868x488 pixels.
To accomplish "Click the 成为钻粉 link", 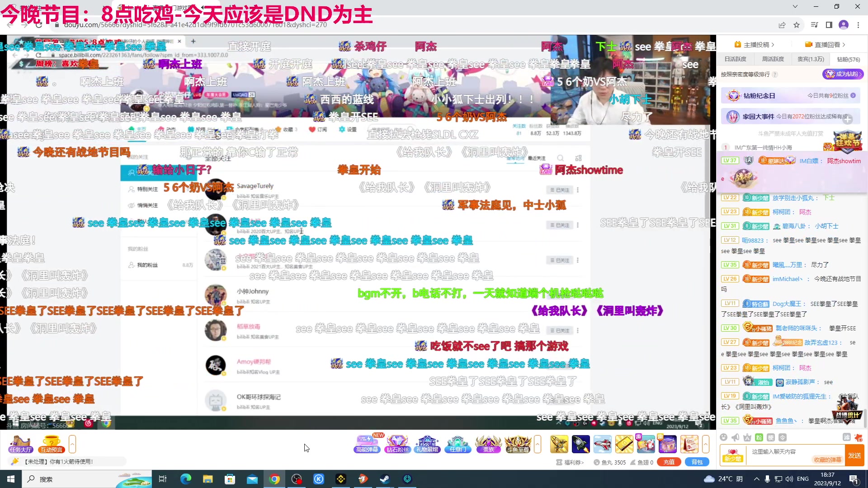I will [844, 74].
